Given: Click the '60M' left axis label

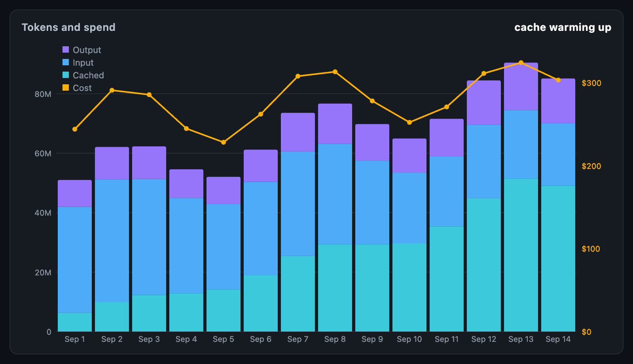Looking at the screenshot, I should (43, 154).
